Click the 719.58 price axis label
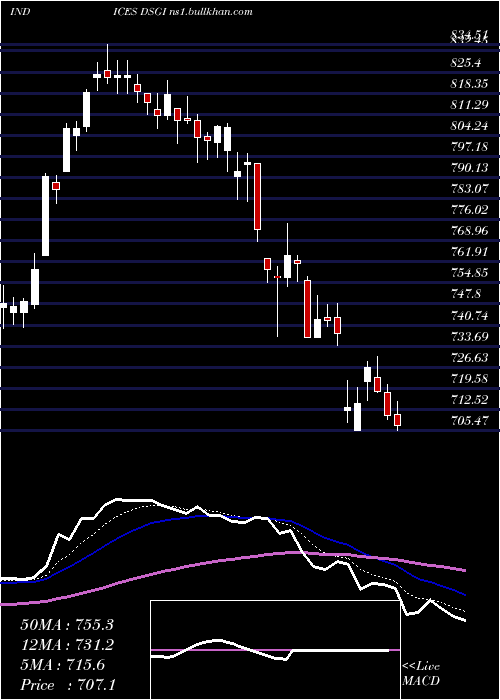This screenshot has width=500, height=700. click(x=469, y=379)
